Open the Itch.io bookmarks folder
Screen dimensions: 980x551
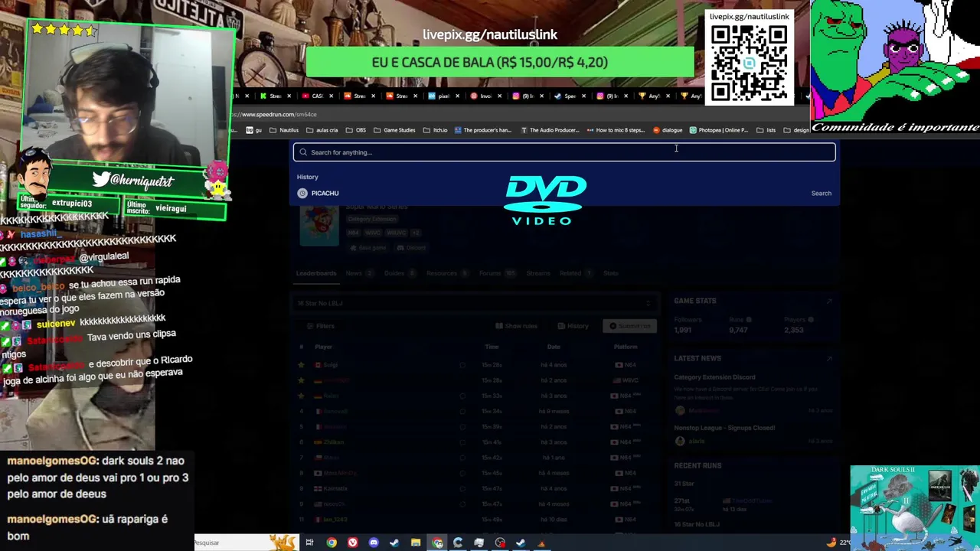tap(435, 130)
